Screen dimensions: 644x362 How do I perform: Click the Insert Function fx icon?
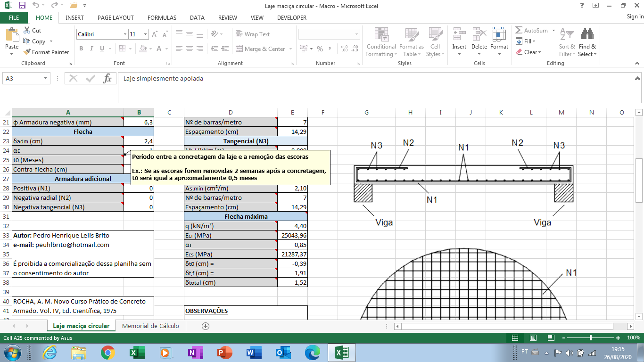pyautogui.click(x=107, y=78)
